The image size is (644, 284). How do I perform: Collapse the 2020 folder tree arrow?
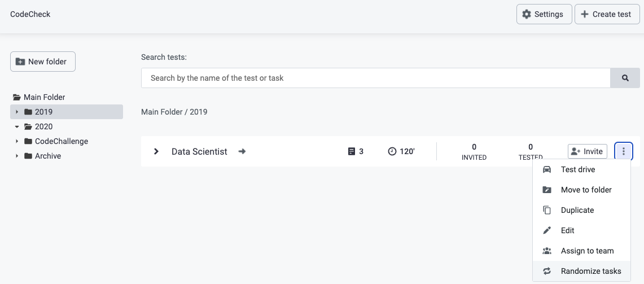[17, 126]
